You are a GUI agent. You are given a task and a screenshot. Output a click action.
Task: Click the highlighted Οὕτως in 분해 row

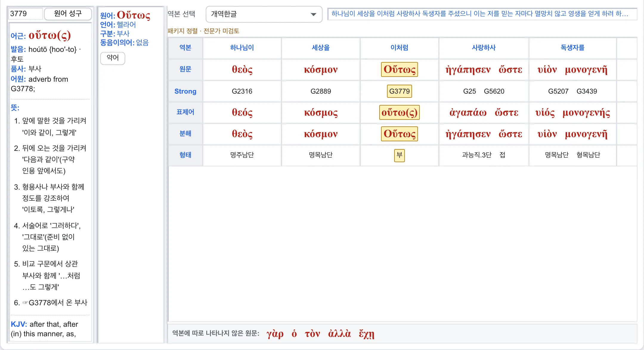coord(400,134)
